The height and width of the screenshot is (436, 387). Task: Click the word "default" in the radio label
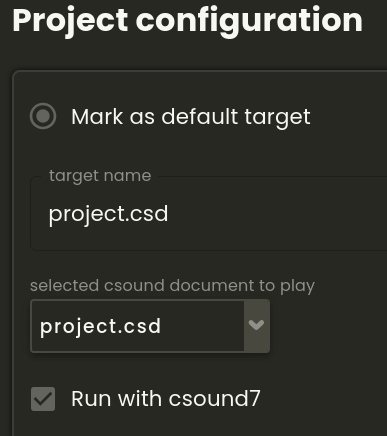pos(200,116)
